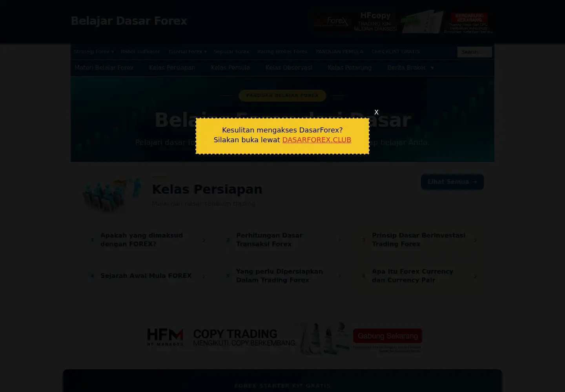Click chevron beside Prinsip Dasar Berinvestasi Trading Forex
The image size is (565, 392).
475,240
